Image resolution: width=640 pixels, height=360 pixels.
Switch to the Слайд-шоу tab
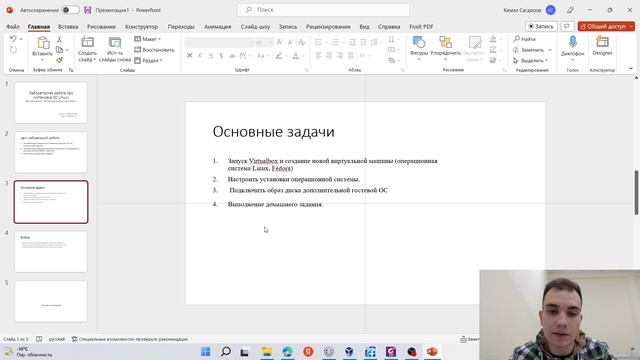click(x=255, y=27)
